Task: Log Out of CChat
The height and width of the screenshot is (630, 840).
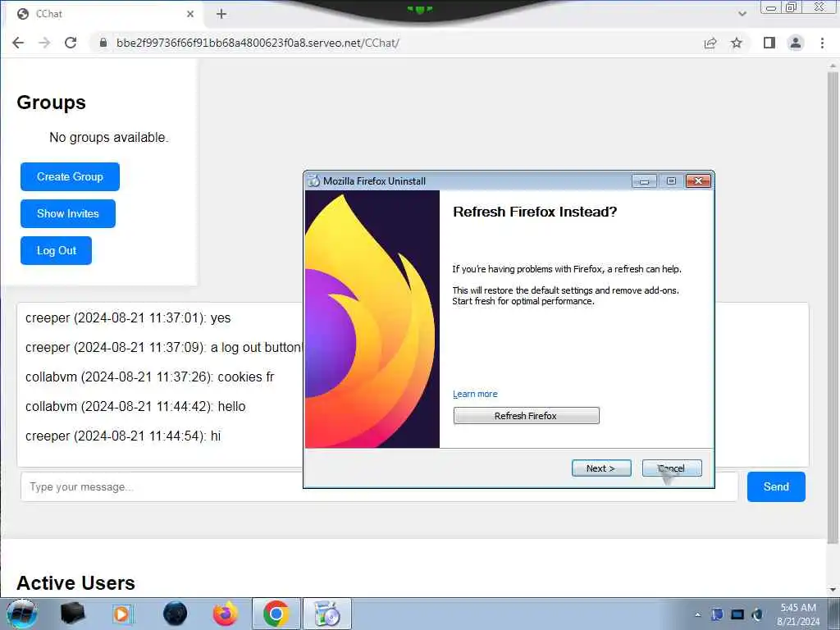Action: pyautogui.click(x=56, y=251)
